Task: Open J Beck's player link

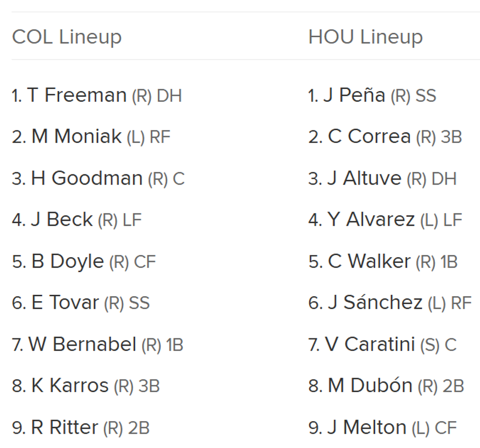Action: click(62, 219)
